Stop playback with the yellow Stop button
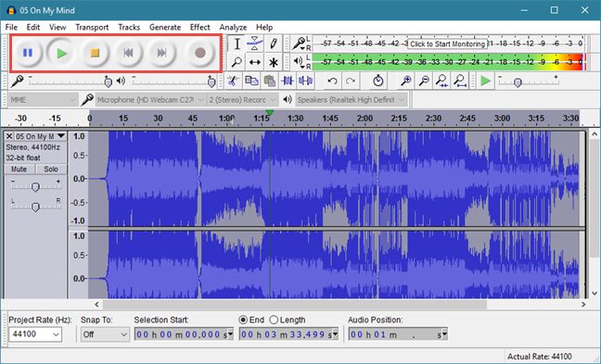This screenshot has height=364, width=601. (95, 53)
